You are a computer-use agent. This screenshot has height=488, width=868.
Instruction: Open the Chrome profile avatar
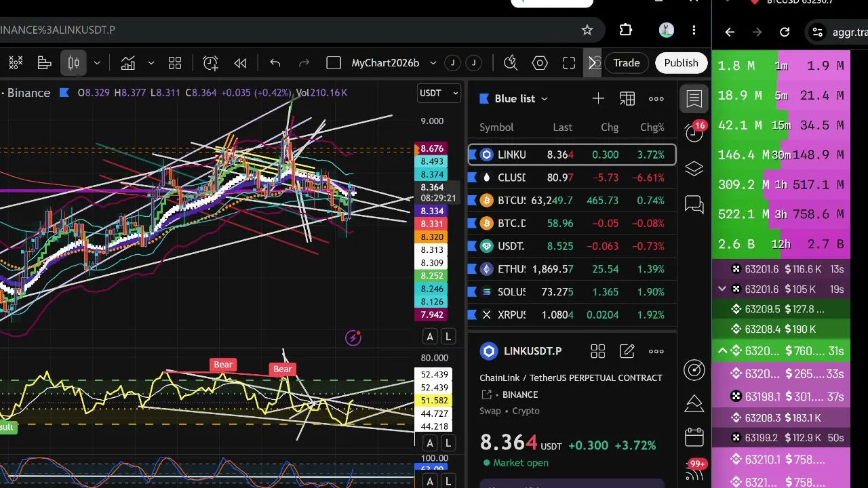666,30
